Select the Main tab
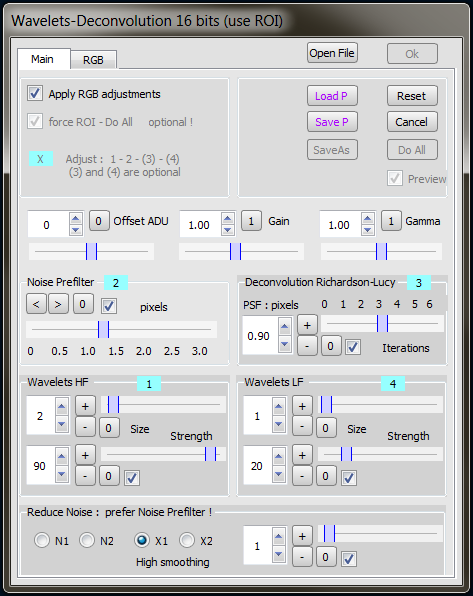 tap(43, 59)
